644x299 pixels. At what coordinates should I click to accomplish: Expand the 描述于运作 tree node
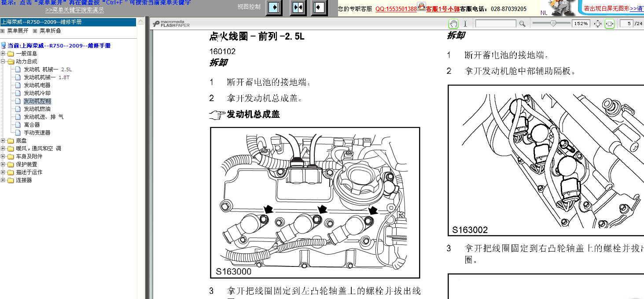[x=3, y=172]
